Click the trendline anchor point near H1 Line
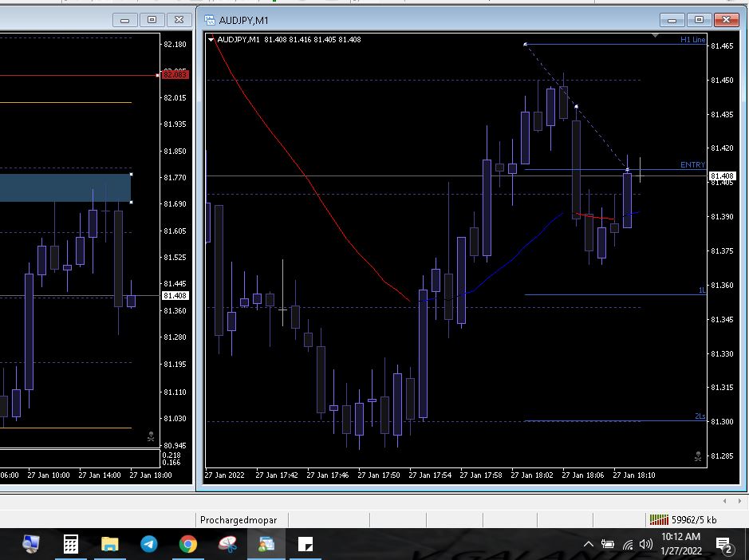 [525, 45]
